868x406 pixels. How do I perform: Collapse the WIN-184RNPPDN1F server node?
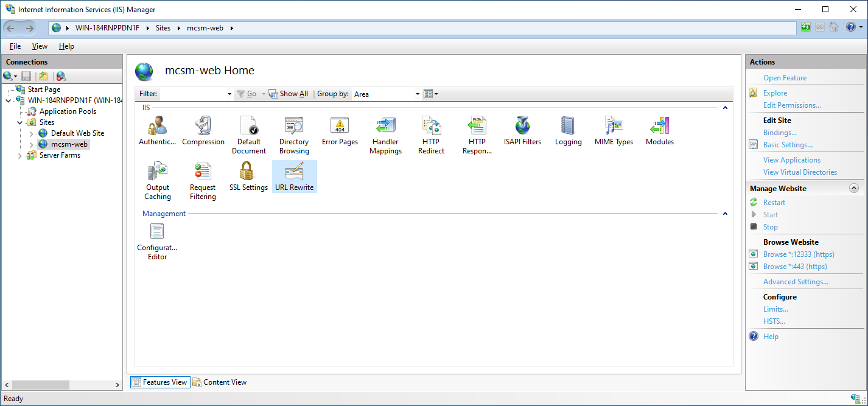click(8, 100)
